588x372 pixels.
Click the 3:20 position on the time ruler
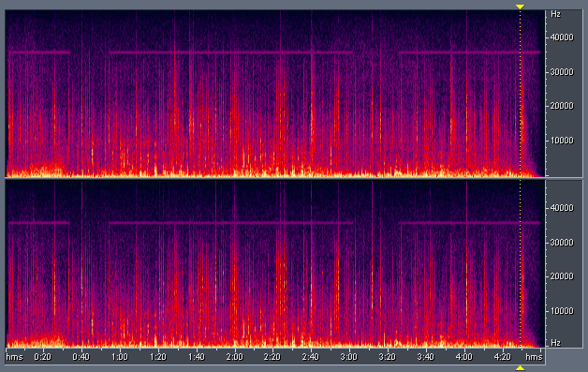point(387,357)
